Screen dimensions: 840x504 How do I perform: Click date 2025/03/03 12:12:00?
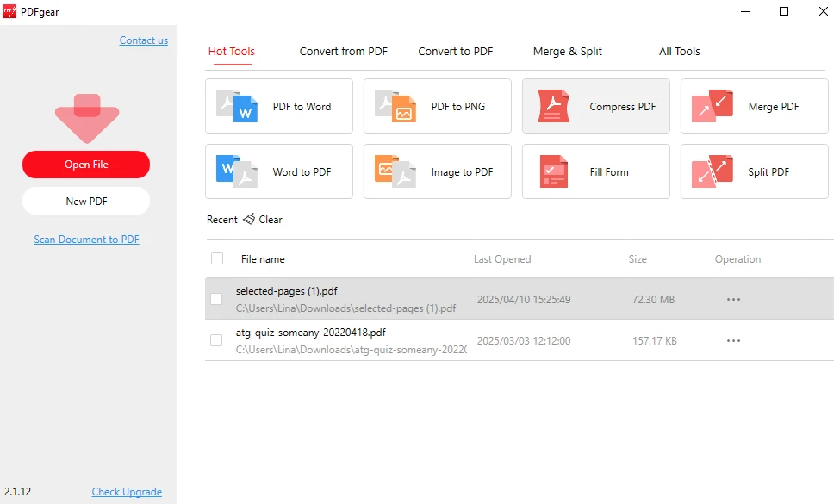click(524, 340)
